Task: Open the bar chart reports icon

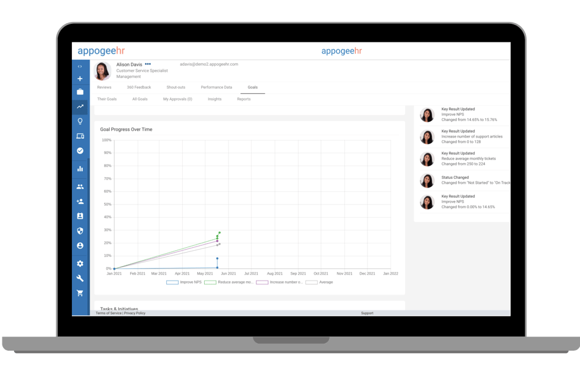Action: [x=80, y=169]
